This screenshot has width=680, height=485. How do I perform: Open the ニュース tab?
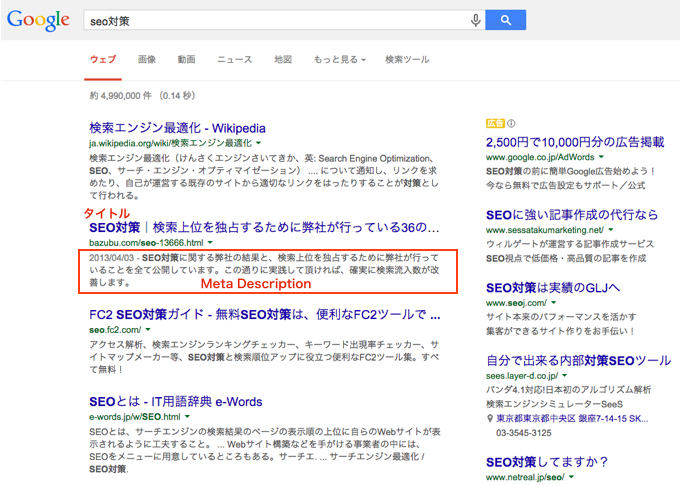[x=235, y=59]
